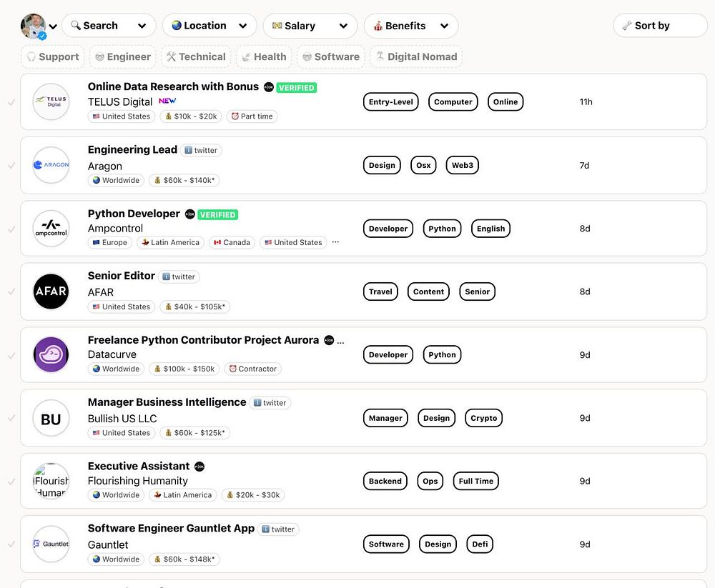This screenshot has width=715, height=588.
Task: Open the purple Datacurve logo
Action: click(51, 354)
